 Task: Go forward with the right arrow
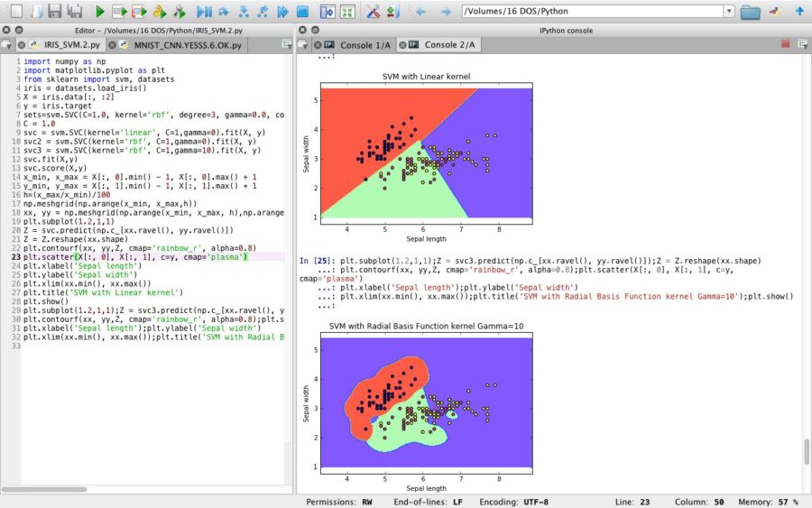(446, 11)
